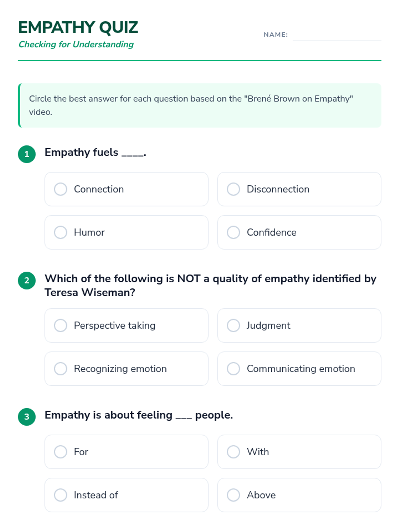The height and width of the screenshot is (532, 399).
Task: Select Judgment as the answer
Action: pyautogui.click(x=233, y=326)
